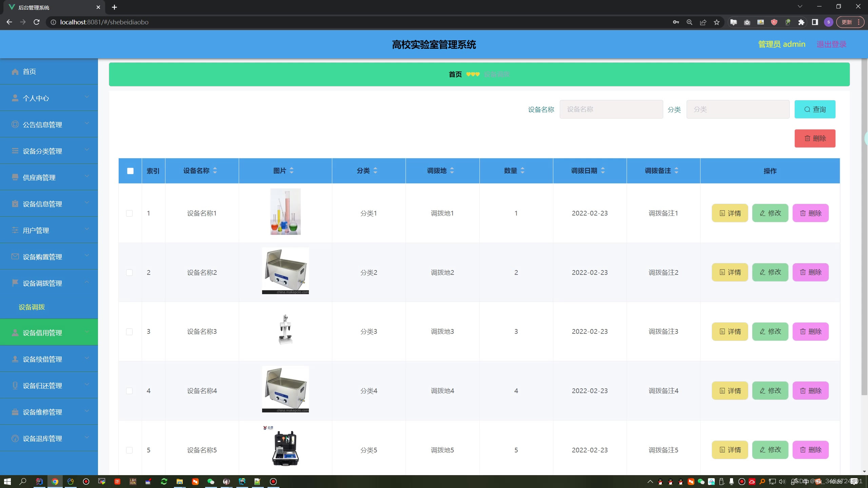Viewport: 868px width, 488px height.
Task: Click the 设备名称 search input field
Action: (611, 109)
